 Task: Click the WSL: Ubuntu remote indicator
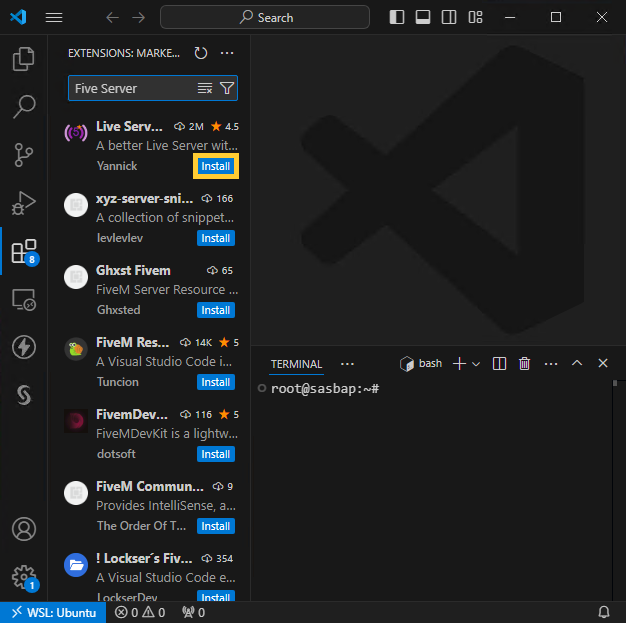tap(53, 612)
